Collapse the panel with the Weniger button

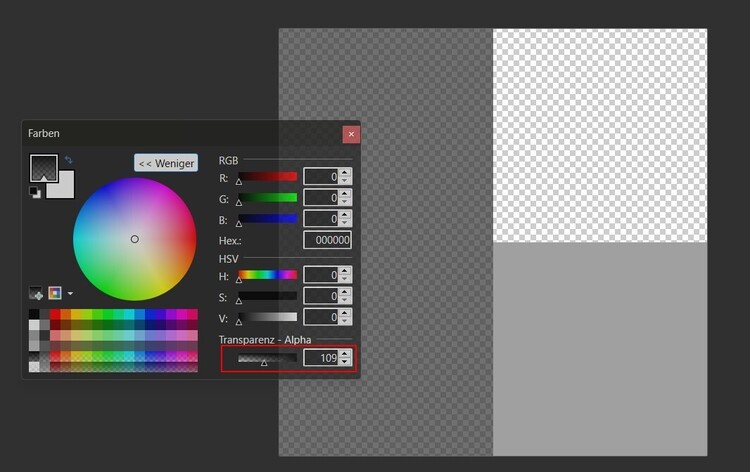(x=166, y=163)
